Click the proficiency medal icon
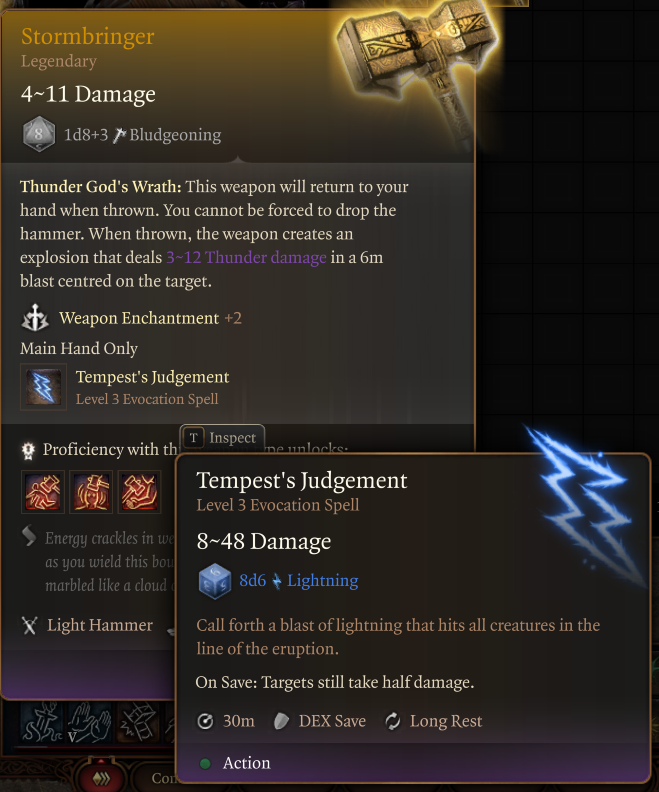Image resolution: width=659 pixels, height=792 pixels. (x=28, y=450)
